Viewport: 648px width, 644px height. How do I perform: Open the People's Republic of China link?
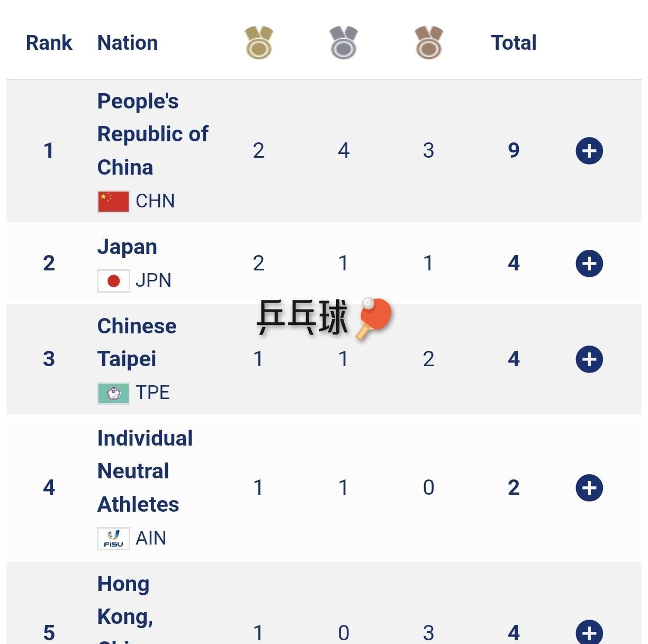click(152, 134)
